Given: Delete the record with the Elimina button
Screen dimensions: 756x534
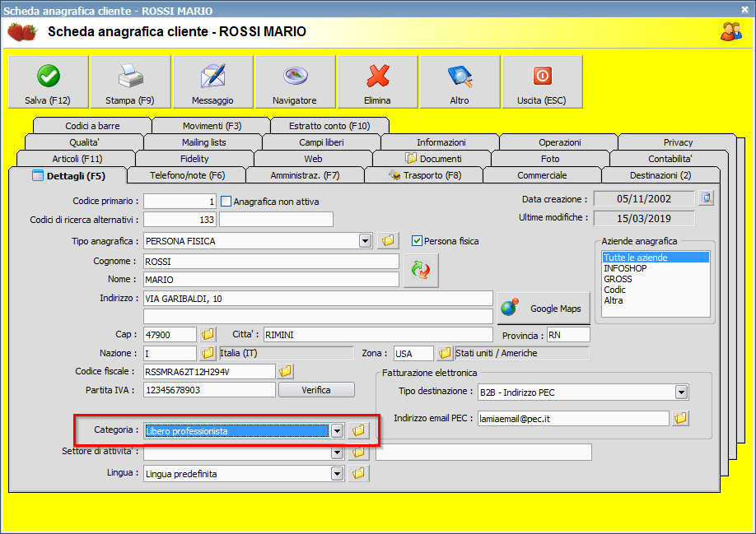Looking at the screenshot, I should (377, 81).
